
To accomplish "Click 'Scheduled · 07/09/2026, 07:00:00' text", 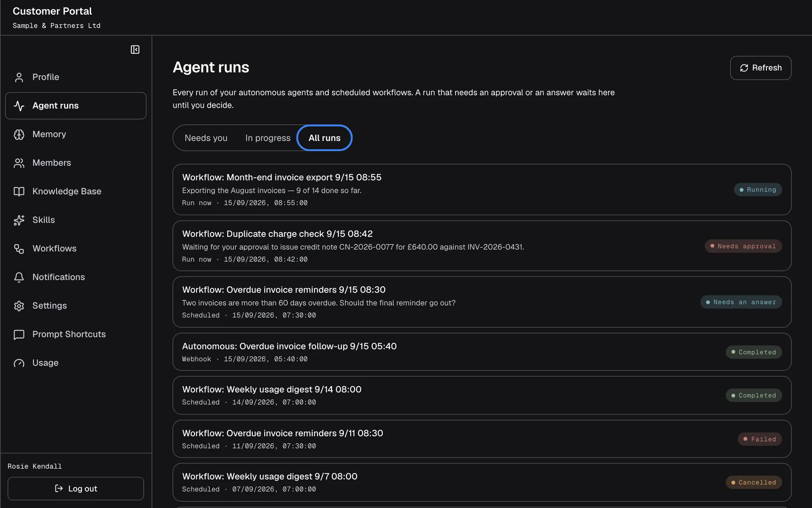I will pyautogui.click(x=249, y=489).
